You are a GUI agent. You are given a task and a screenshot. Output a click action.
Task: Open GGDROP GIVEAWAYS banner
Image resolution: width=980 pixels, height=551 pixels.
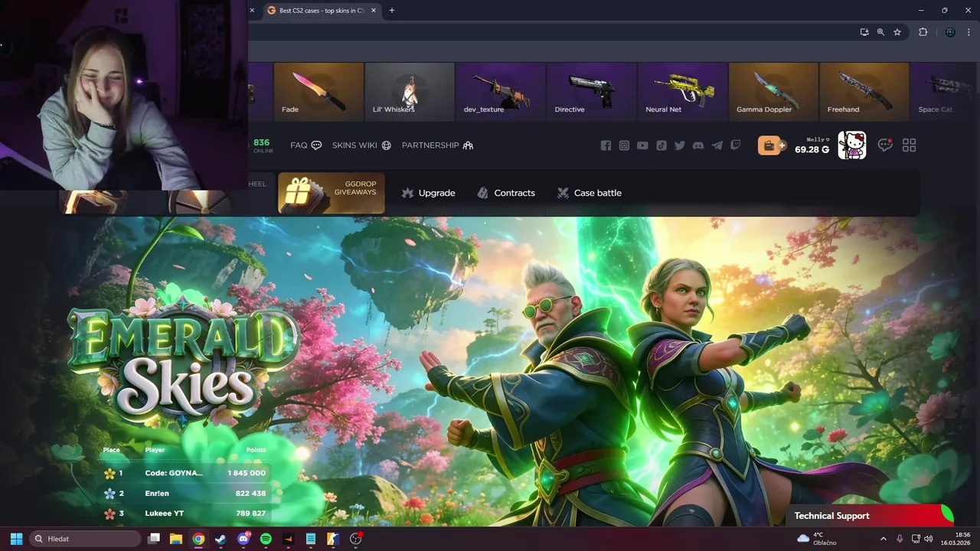[332, 193]
